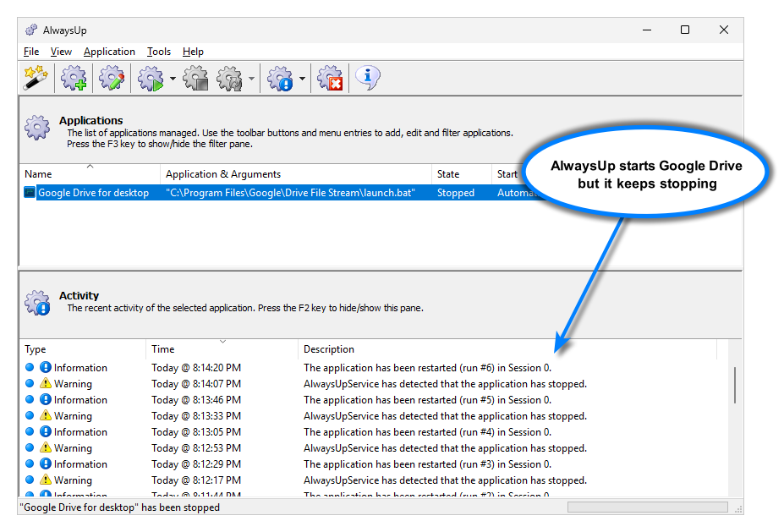Expand the report icon's dropdown arrow
The image size is (784, 532).
tap(302, 78)
